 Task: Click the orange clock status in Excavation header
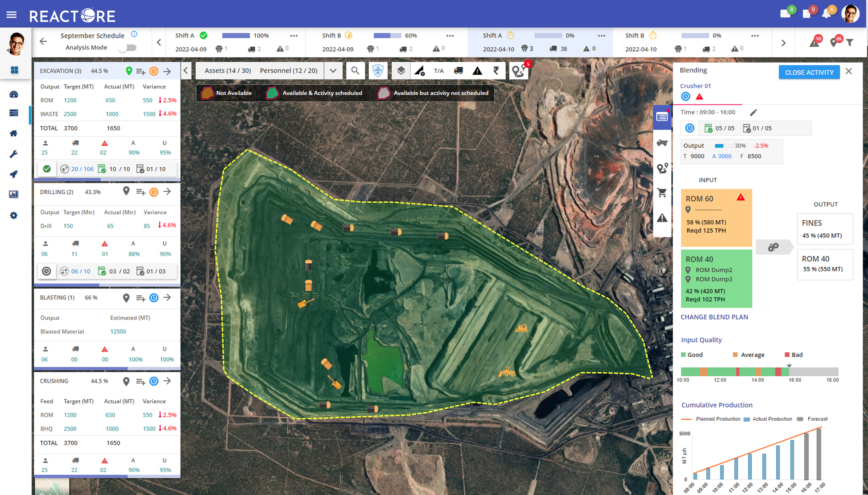click(154, 71)
